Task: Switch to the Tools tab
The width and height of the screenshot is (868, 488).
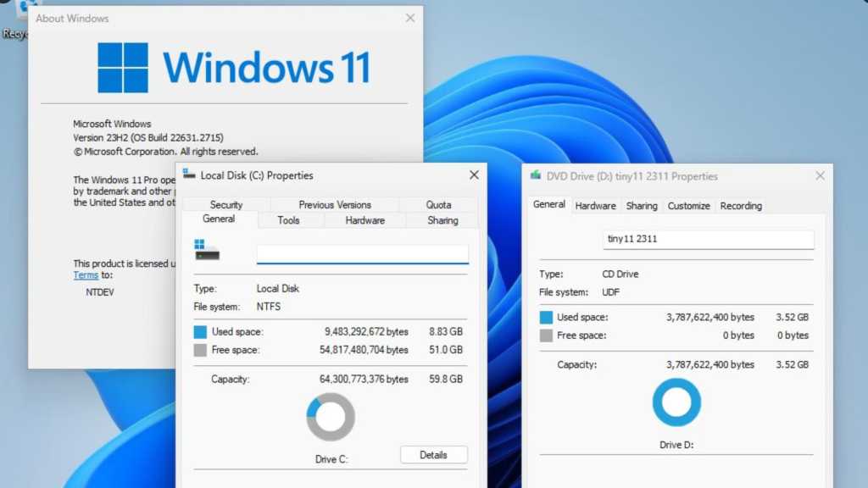Action: click(x=288, y=220)
